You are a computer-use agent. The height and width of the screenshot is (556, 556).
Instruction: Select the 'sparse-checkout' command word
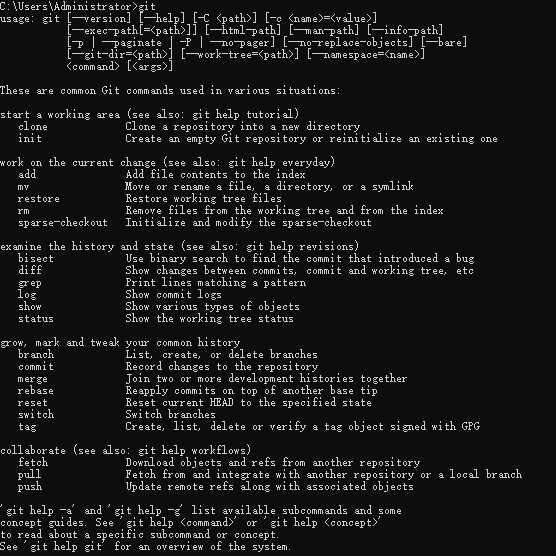click(62, 223)
